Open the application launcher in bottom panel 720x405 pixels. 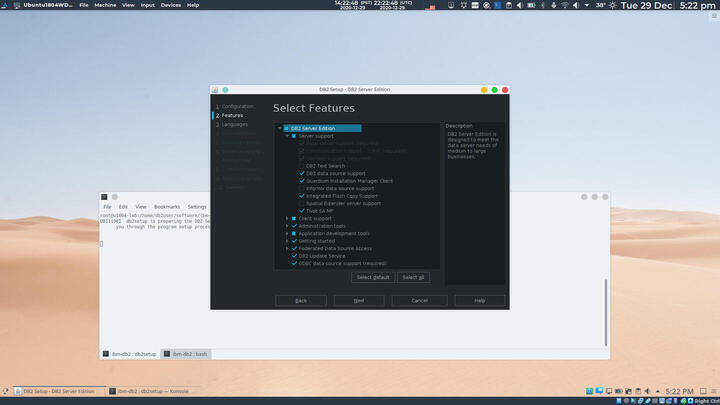5,391
